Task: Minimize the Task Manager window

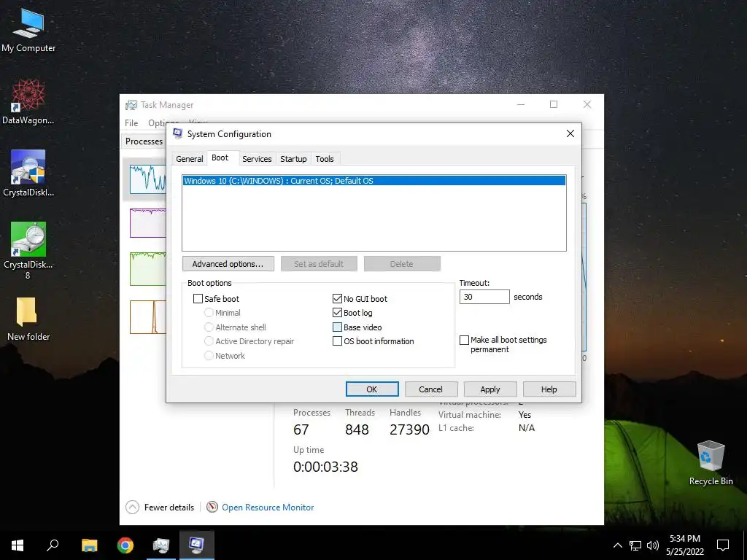Action: coord(521,104)
